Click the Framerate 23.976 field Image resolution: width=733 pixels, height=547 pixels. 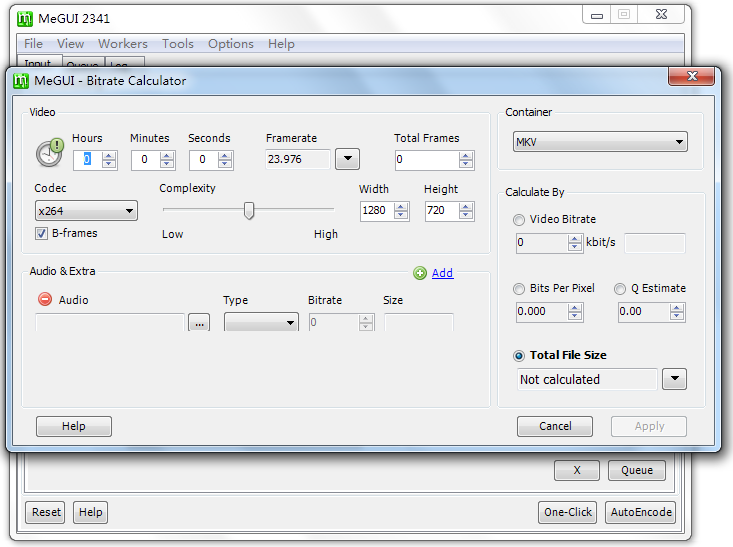click(297, 159)
